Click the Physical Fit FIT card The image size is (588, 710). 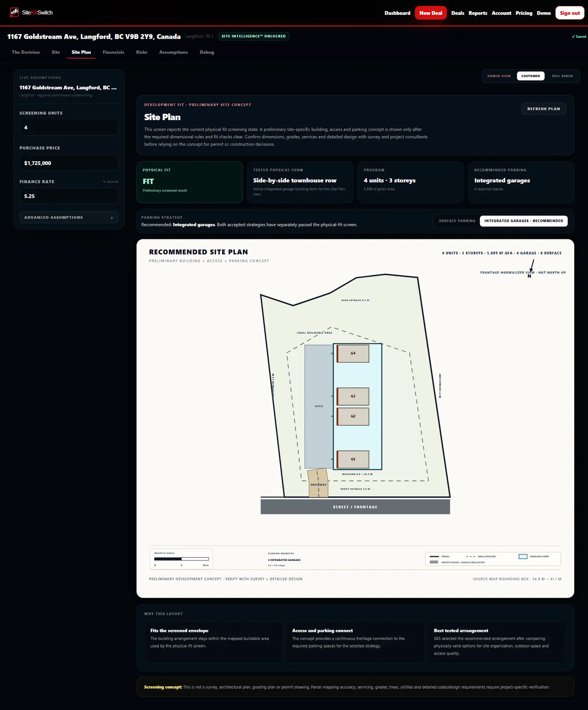(x=189, y=182)
